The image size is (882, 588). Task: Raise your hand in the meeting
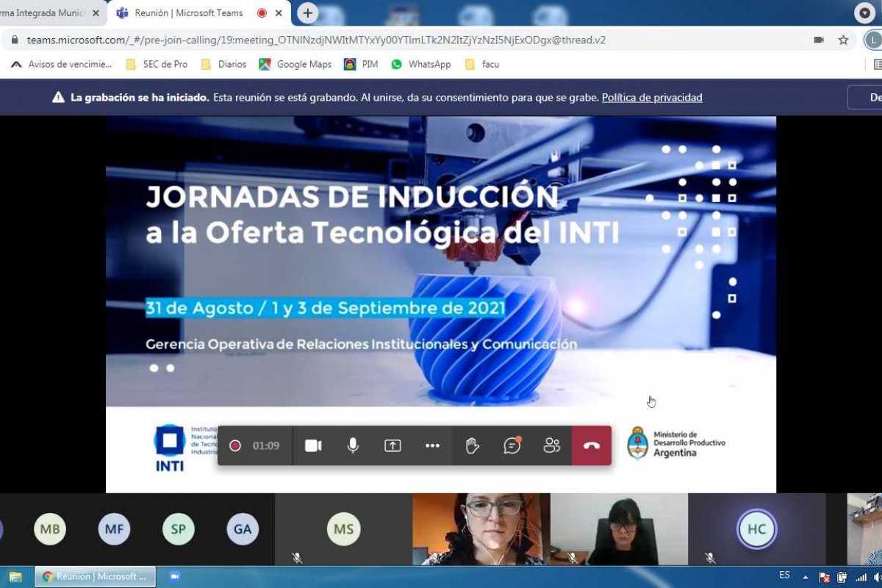(x=472, y=445)
